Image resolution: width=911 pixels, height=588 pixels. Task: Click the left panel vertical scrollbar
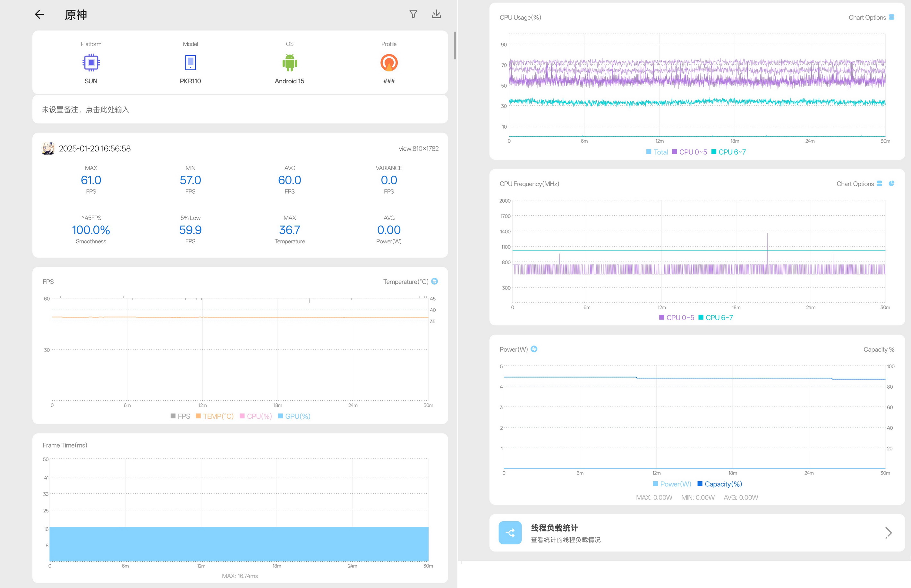point(455,46)
